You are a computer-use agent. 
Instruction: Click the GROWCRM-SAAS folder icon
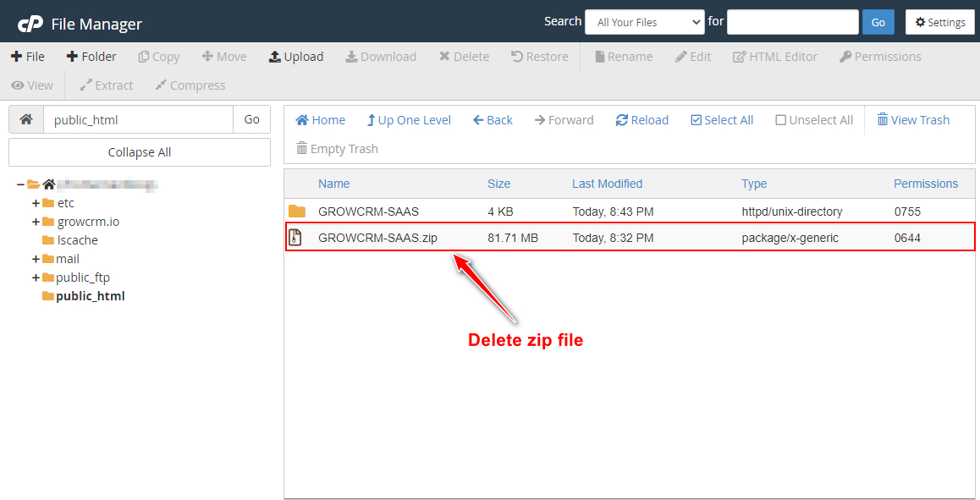(x=297, y=212)
